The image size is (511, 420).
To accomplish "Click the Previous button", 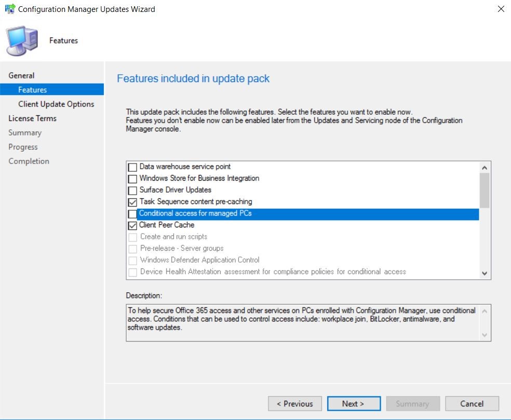I will (x=294, y=403).
